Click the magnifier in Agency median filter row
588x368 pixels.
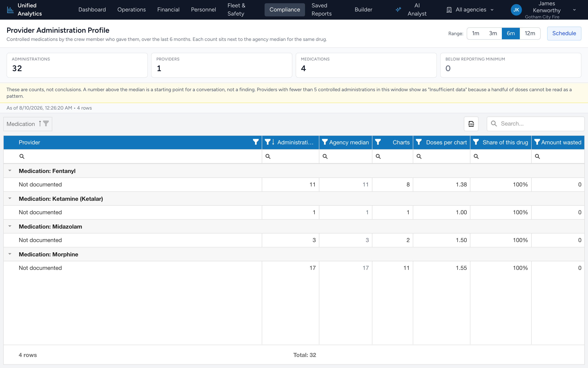pos(325,156)
